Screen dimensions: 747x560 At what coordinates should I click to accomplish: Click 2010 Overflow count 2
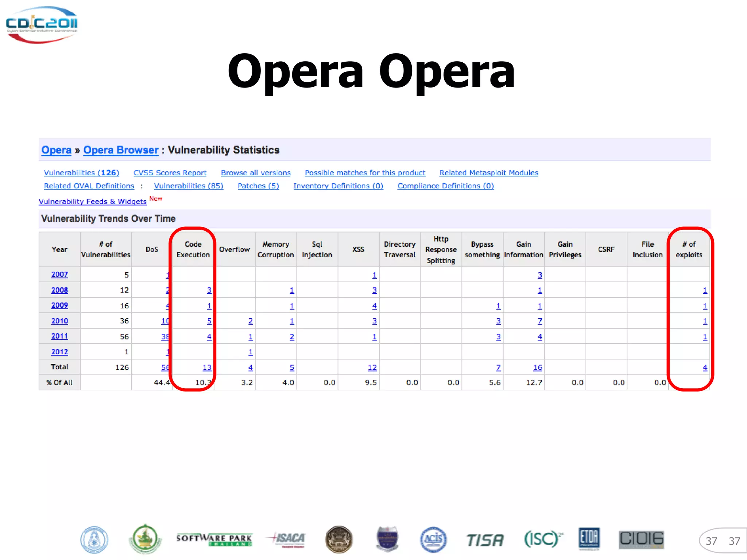click(251, 321)
